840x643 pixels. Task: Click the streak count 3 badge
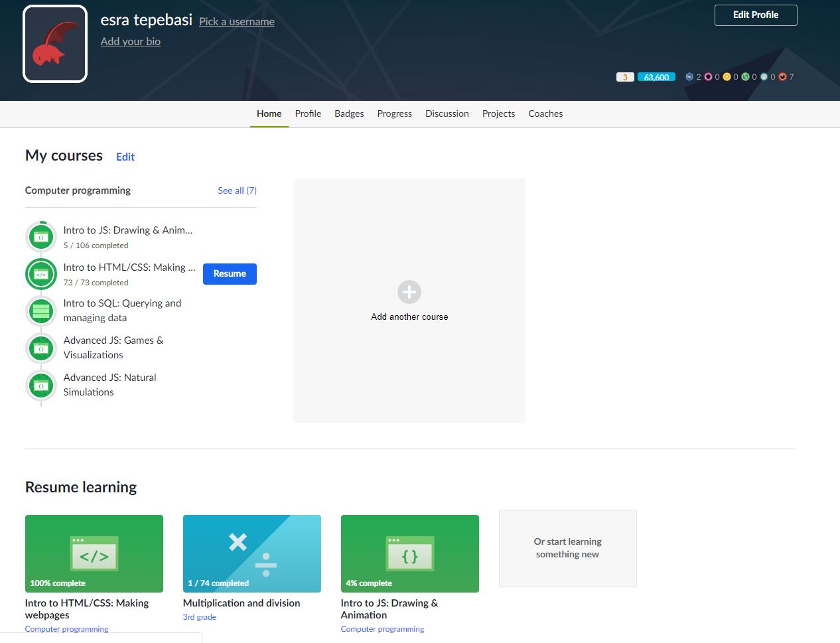coord(625,77)
